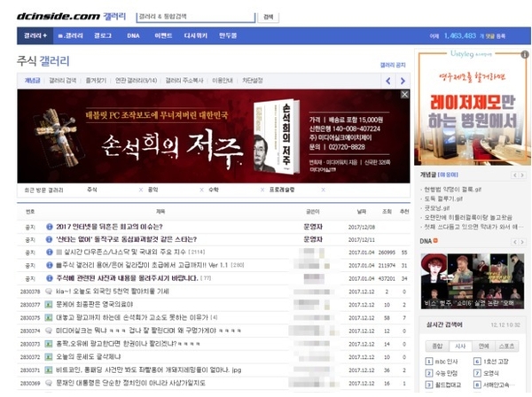Open the 차단설정 tab
Screen dimensions: 532x397
(252, 81)
